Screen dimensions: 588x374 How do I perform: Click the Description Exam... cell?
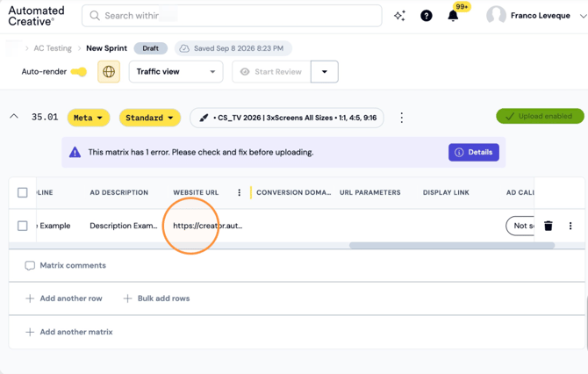coord(124,226)
